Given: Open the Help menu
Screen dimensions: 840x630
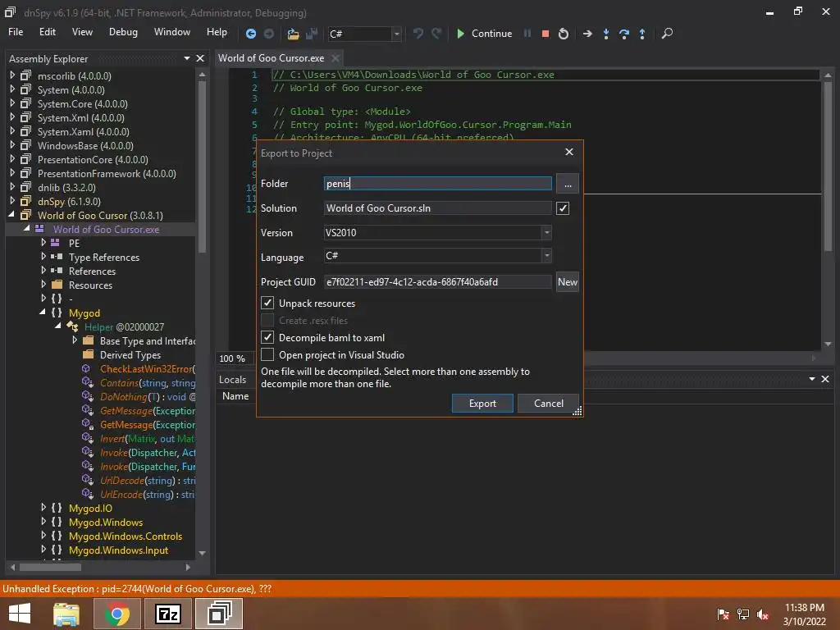Looking at the screenshot, I should click(217, 32).
